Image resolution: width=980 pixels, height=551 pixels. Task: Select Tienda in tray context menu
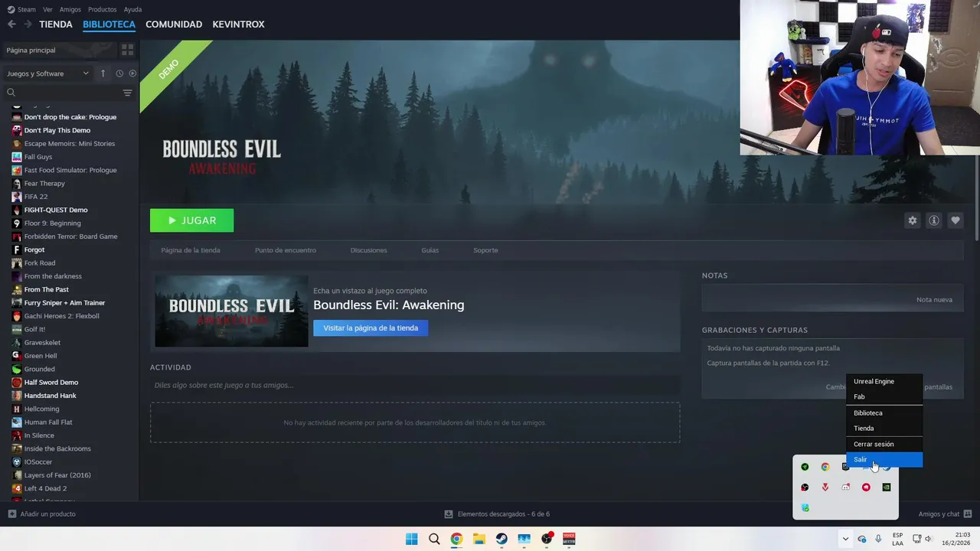click(884, 429)
